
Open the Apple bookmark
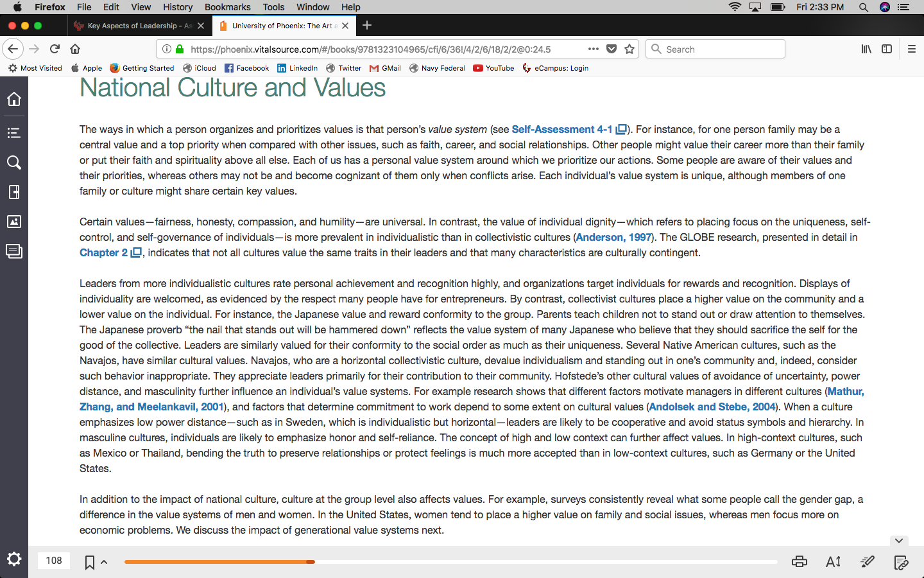87,68
